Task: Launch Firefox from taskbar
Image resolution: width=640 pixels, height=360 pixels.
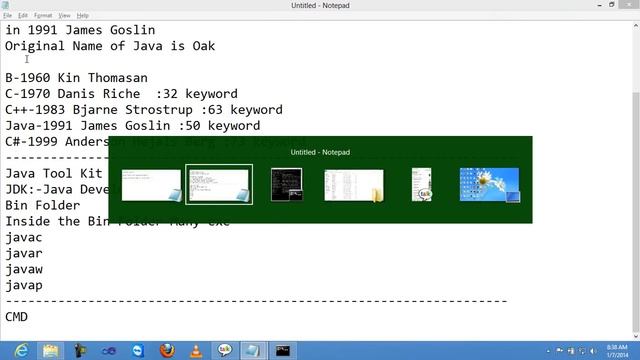Action: click(x=167, y=351)
